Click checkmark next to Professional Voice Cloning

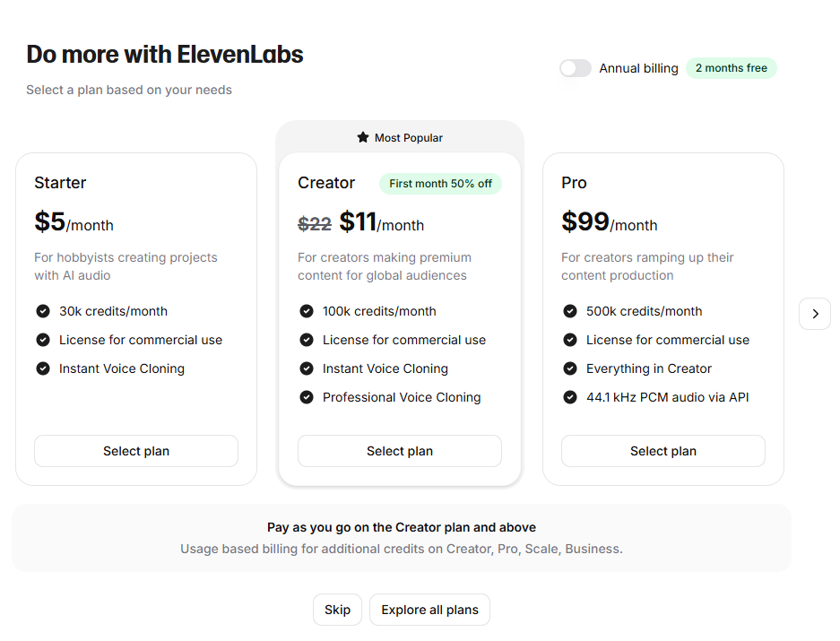click(x=307, y=397)
